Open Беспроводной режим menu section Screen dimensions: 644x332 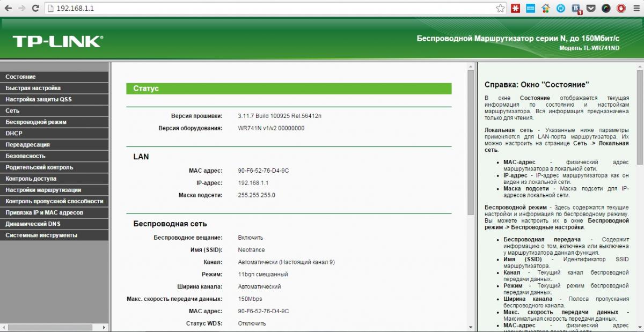36,122
